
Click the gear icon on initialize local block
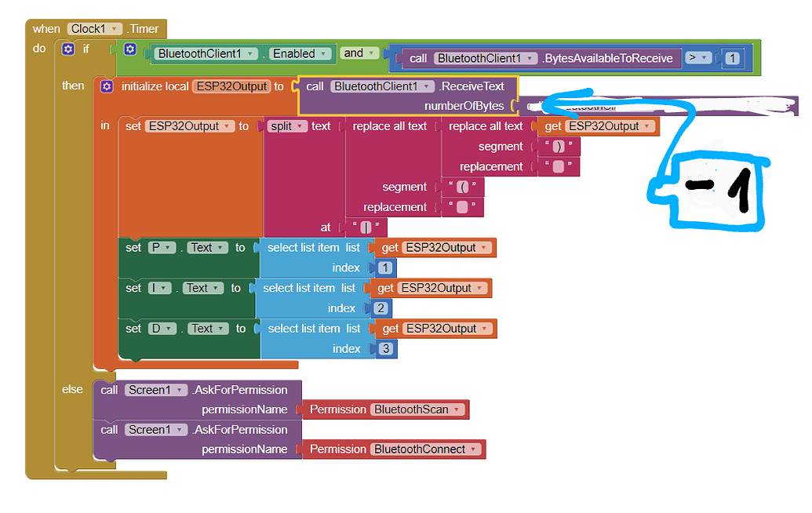point(107,86)
